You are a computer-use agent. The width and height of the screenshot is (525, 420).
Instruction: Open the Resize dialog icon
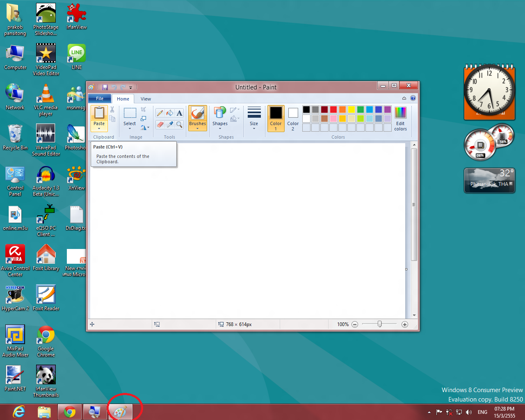[144, 118]
